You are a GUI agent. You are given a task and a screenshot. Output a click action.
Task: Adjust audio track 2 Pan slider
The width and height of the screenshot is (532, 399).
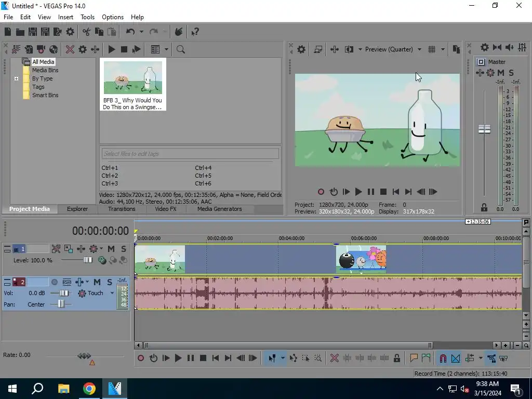tap(61, 304)
